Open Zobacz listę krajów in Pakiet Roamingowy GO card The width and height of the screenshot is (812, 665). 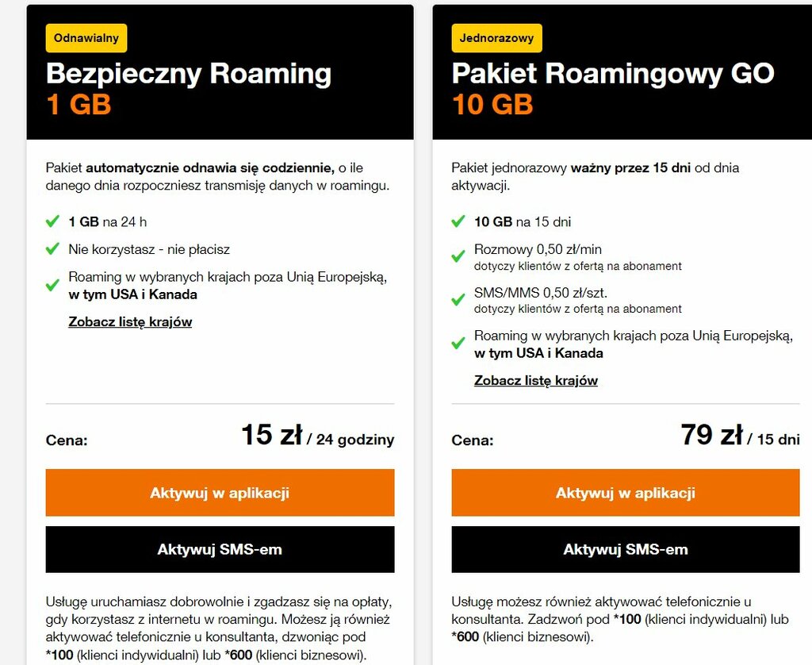click(x=536, y=380)
